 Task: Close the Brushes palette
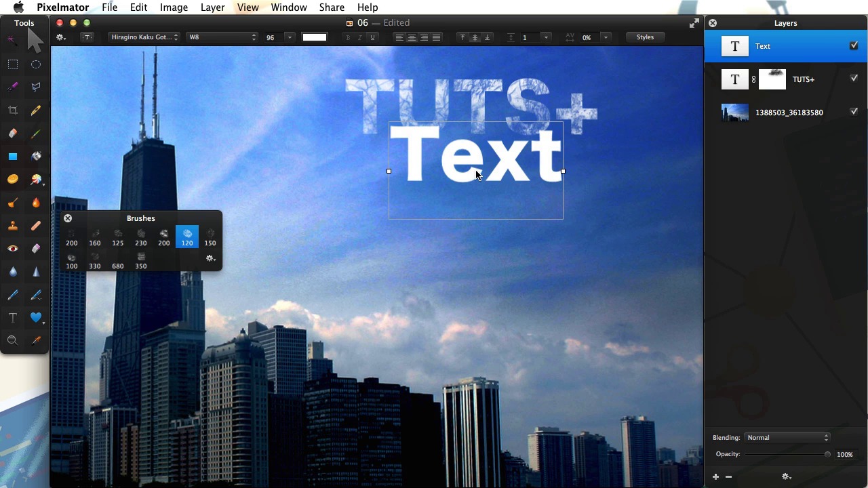tap(68, 218)
